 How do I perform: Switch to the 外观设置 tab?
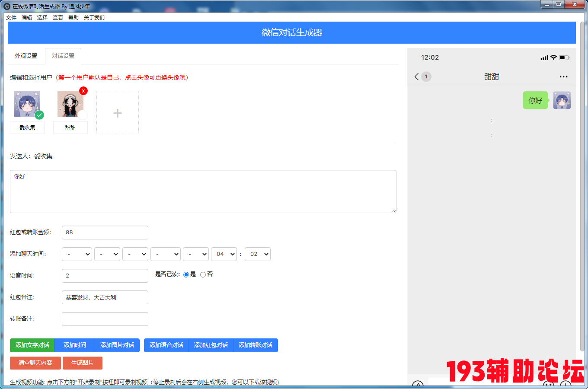pos(26,56)
